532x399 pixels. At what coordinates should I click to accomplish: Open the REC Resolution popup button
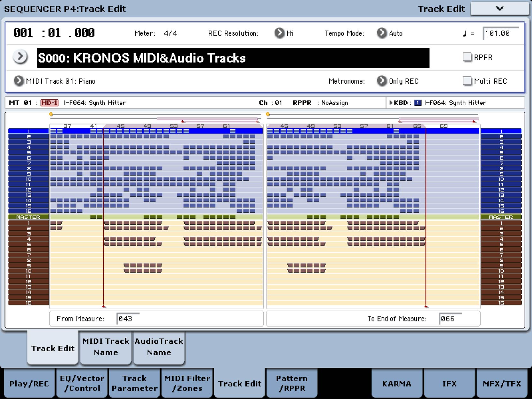point(279,33)
